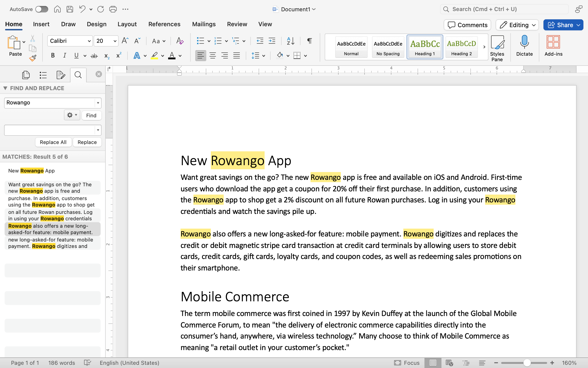Toggle Subscript formatting
The width and height of the screenshot is (588, 368).
107,56
